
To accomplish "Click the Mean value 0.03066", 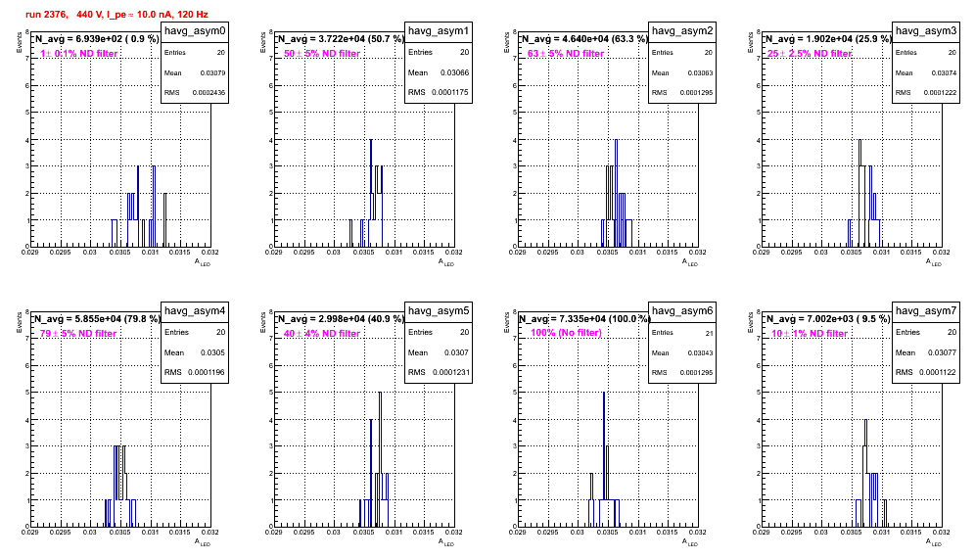I will (x=454, y=72).
